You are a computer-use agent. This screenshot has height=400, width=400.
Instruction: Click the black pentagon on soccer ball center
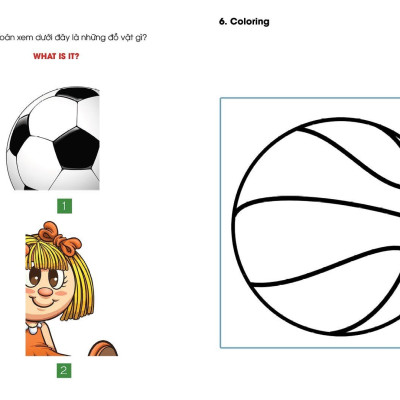(x=76, y=149)
